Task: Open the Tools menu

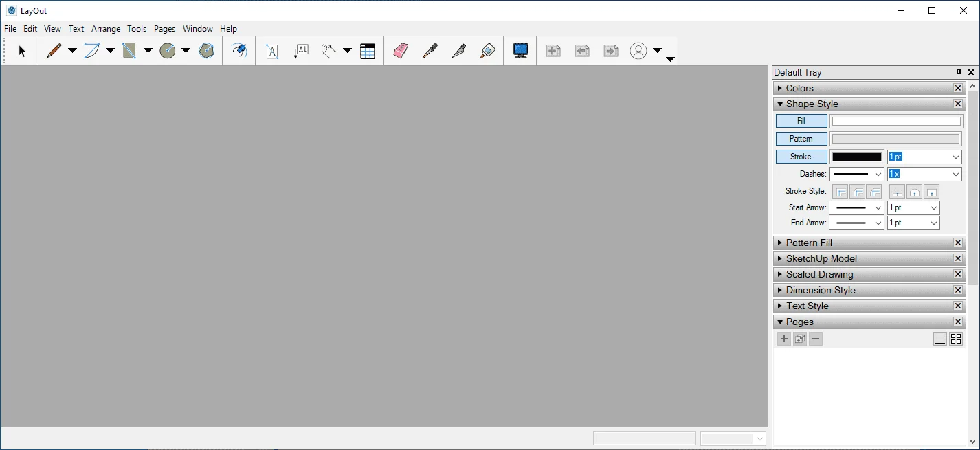Action: pos(137,29)
